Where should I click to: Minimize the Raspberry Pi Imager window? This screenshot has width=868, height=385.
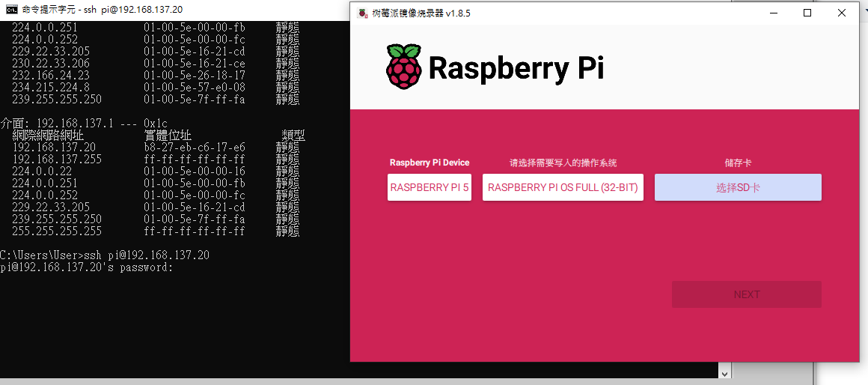coord(773,13)
